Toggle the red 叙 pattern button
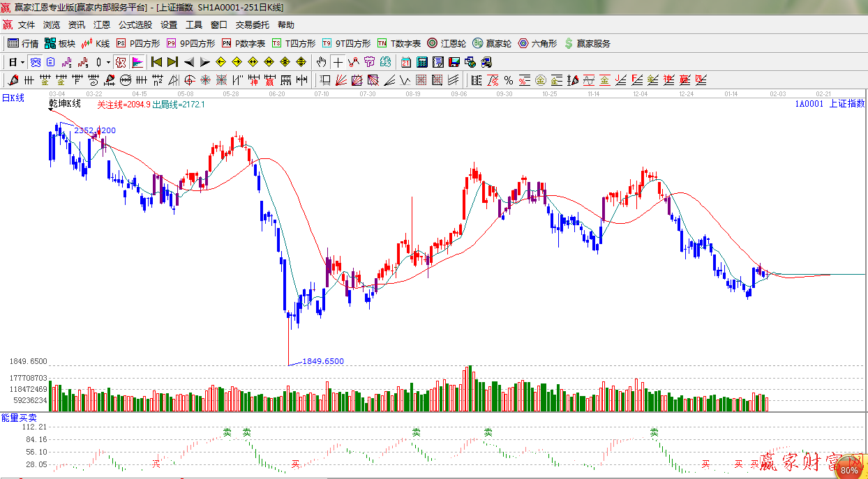The image size is (868, 479). (x=121, y=62)
